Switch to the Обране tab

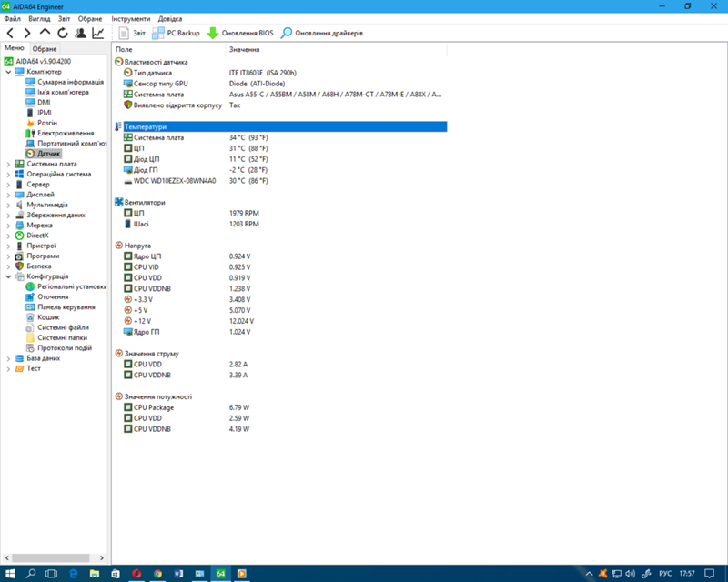click(x=45, y=49)
